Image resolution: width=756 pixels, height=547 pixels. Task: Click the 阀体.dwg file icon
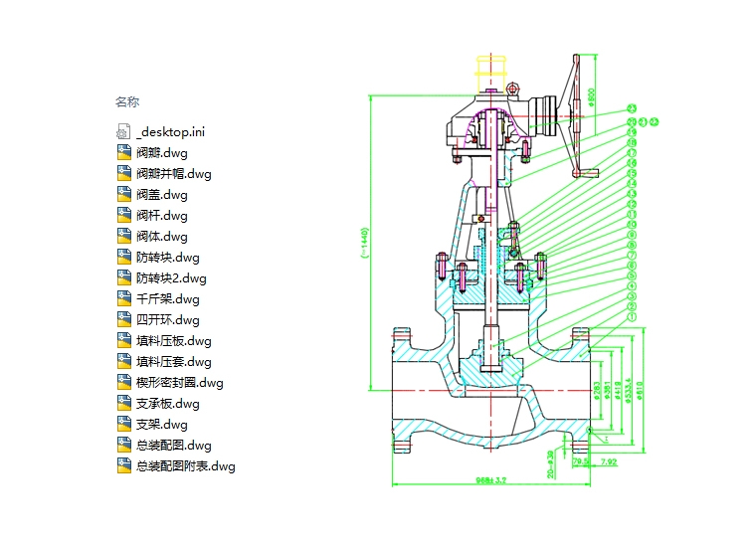click(x=124, y=236)
